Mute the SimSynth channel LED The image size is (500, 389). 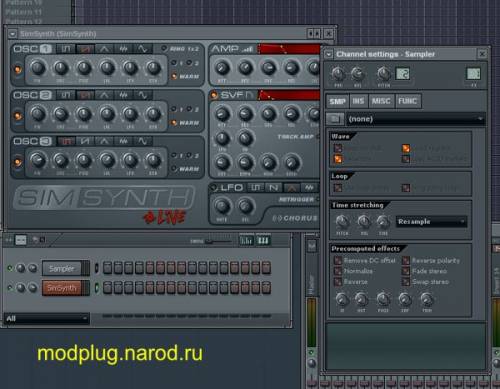[10, 287]
